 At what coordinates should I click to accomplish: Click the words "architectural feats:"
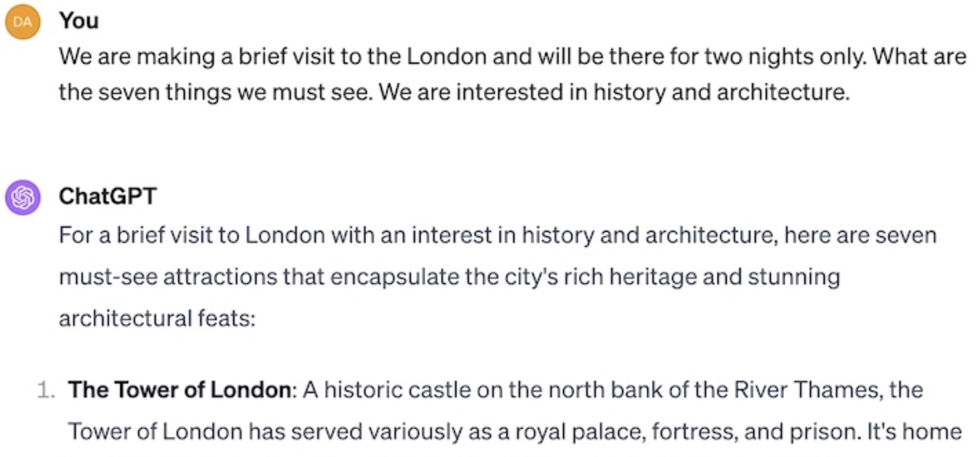click(157, 318)
